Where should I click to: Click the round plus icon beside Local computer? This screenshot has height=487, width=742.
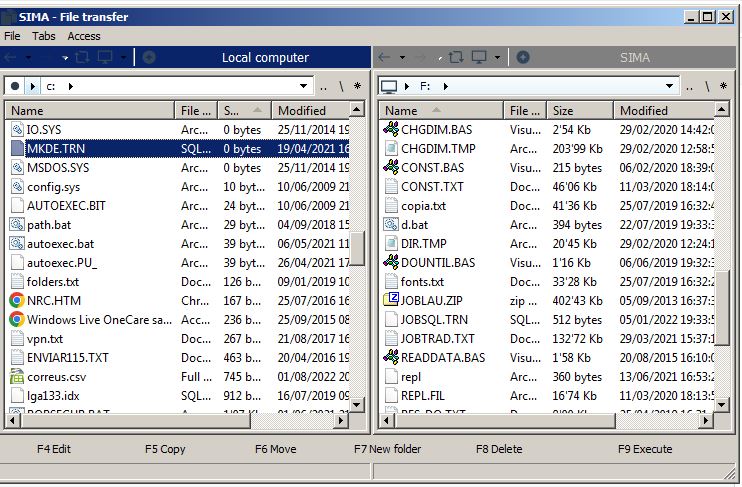pos(149,58)
